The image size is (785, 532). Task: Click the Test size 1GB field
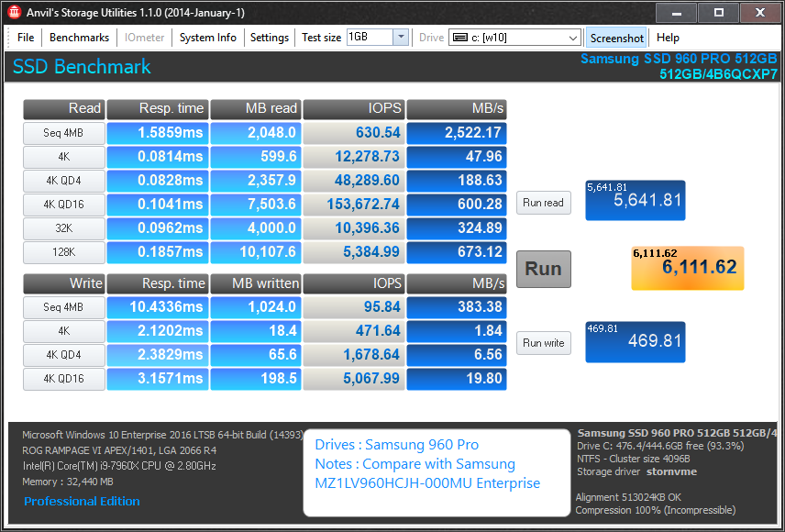(370, 37)
